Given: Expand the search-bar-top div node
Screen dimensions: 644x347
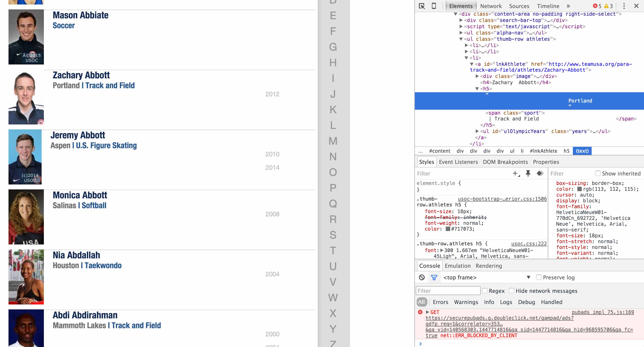Looking at the screenshot, I should tap(461, 20).
